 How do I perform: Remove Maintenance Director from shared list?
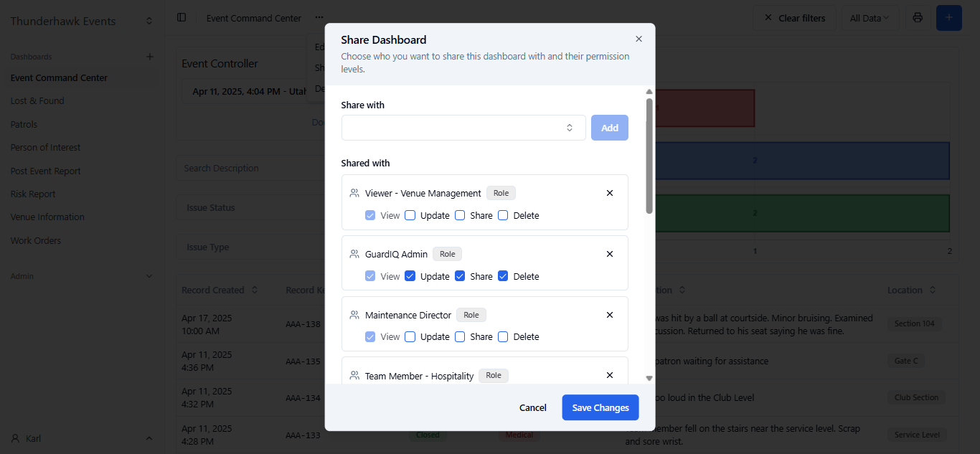(x=610, y=315)
